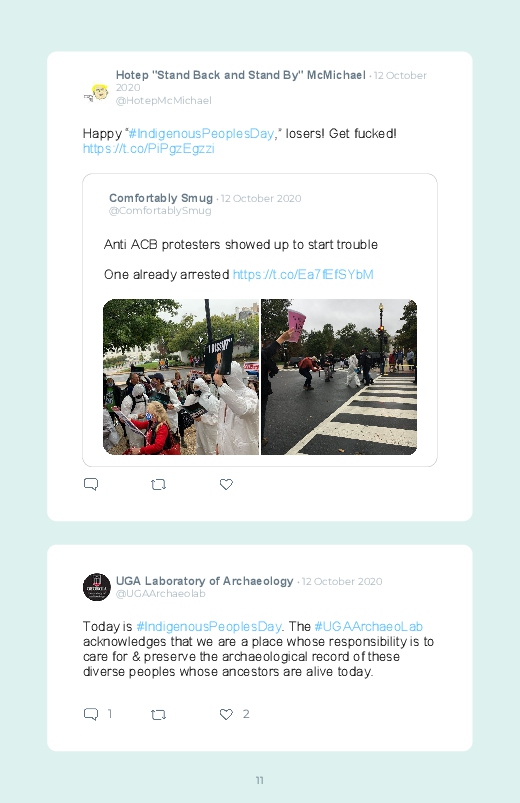Open the t.co/Ea7fEfSYbM link
This screenshot has width=520, height=803.
(x=303, y=274)
